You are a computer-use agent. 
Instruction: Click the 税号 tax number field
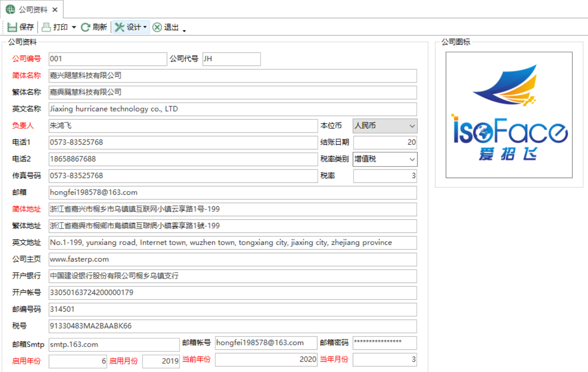233,326
